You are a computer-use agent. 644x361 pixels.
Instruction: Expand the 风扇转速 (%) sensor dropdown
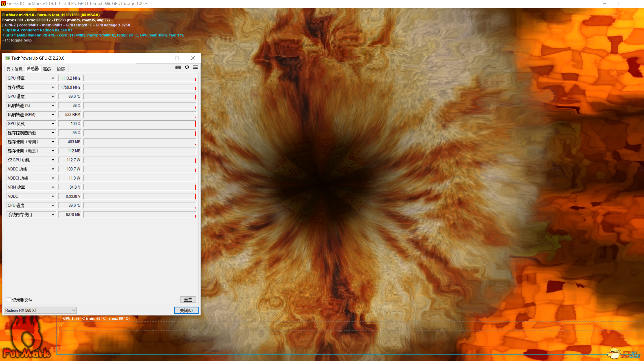tap(53, 106)
